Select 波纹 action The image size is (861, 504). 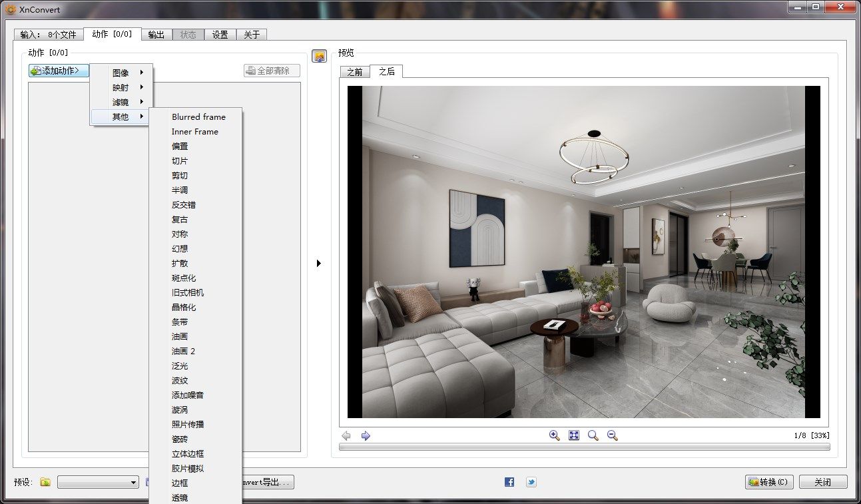(180, 380)
